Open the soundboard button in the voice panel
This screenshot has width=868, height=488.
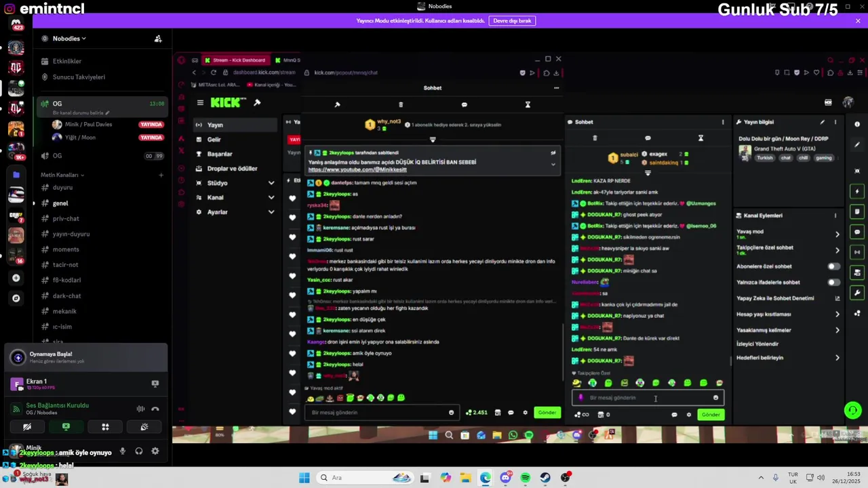click(x=144, y=427)
